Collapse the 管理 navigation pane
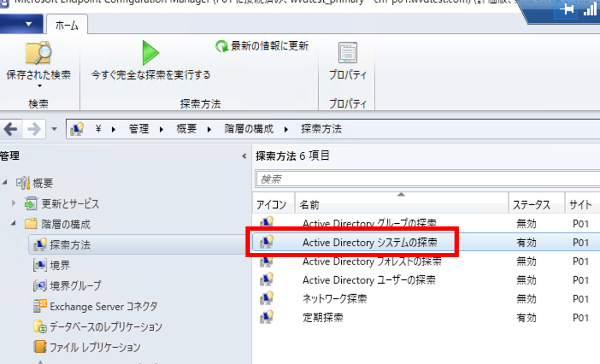Viewport: 600px width, 364px height. [x=244, y=156]
